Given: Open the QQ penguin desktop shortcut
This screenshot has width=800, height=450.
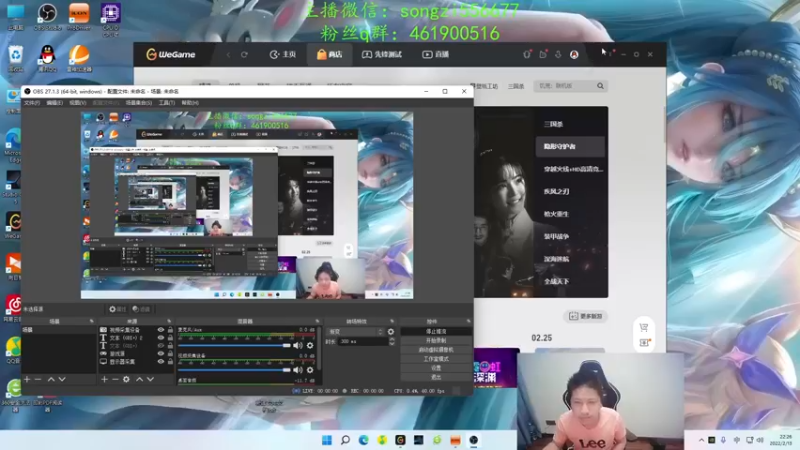Looking at the screenshot, I should click(x=47, y=58).
